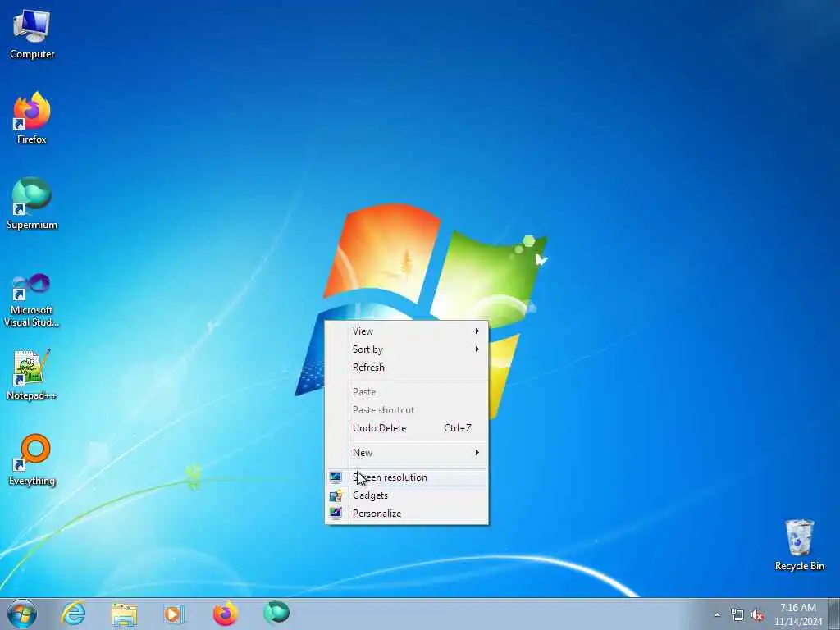Screen dimensions: 840x630
Task: Open Gadgets from the context menu
Action: click(407, 495)
